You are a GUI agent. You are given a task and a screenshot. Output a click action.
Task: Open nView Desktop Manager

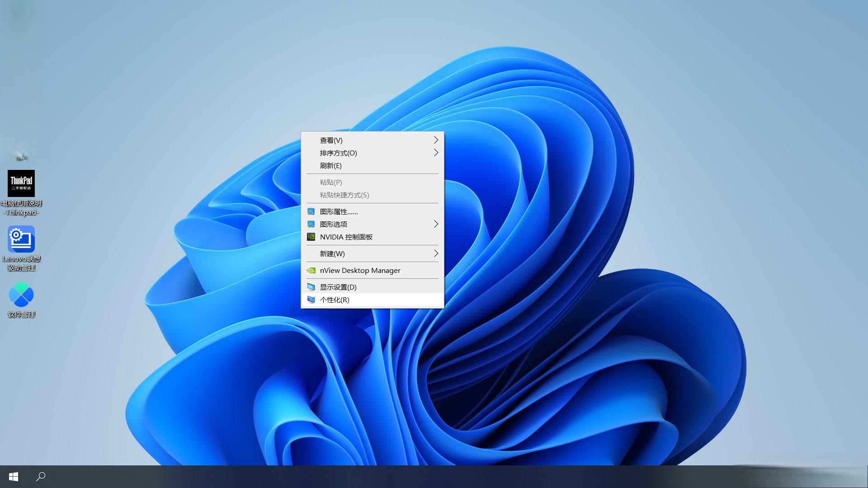(360, 271)
